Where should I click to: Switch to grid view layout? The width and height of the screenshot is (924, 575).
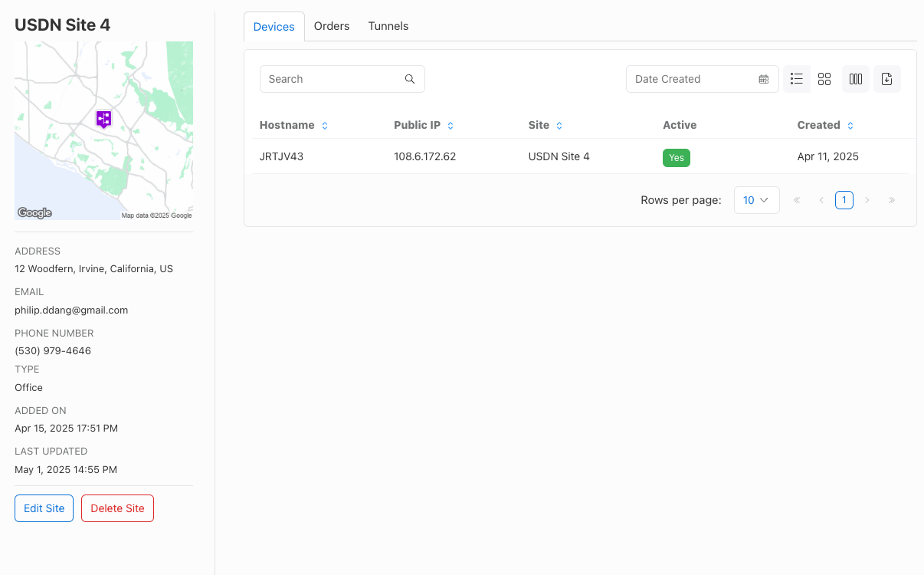click(x=824, y=79)
